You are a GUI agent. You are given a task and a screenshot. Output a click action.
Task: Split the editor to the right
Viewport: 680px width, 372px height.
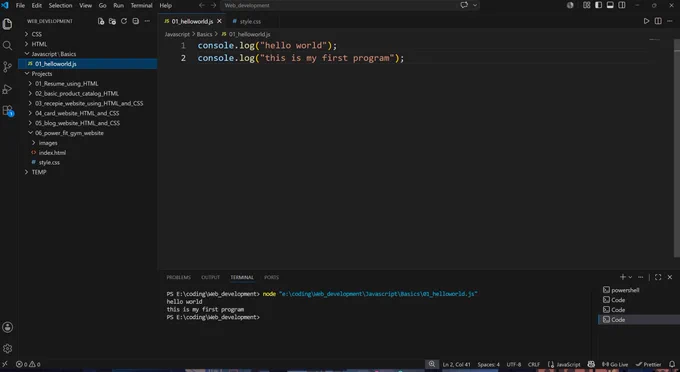(x=658, y=21)
